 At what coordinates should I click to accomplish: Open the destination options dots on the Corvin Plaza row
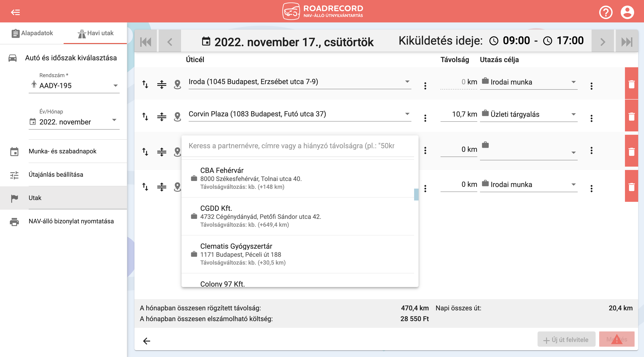click(425, 118)
